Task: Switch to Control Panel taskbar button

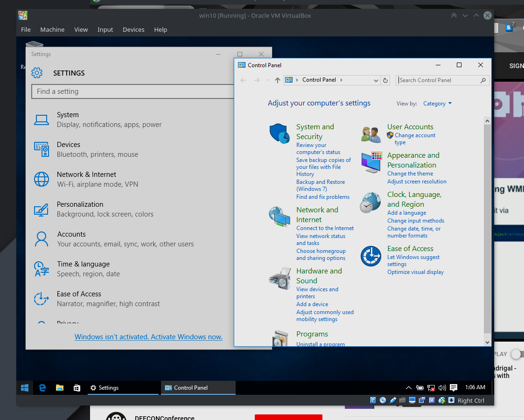Action: (x=198, y=388)
